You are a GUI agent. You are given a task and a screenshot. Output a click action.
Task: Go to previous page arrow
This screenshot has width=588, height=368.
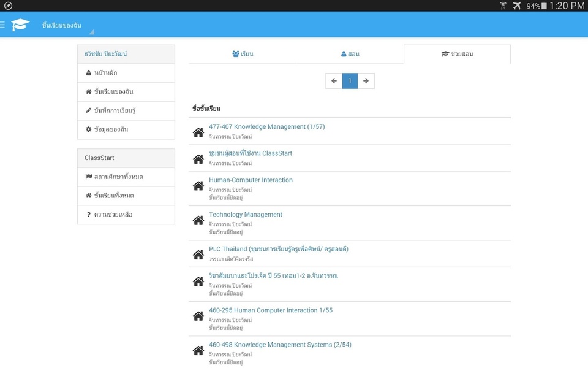pyautogui.click(x=334, y=81)
